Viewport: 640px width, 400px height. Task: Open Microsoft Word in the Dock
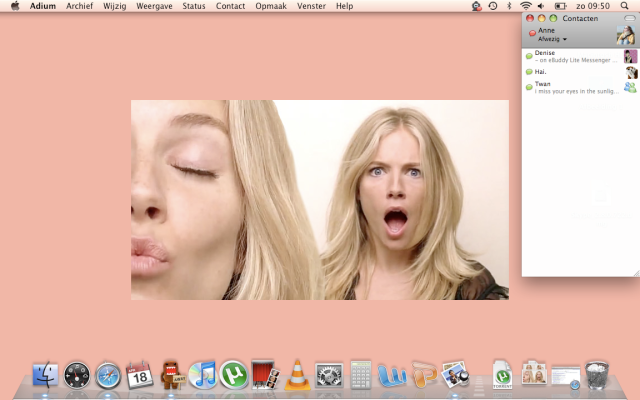coord(392,376)
